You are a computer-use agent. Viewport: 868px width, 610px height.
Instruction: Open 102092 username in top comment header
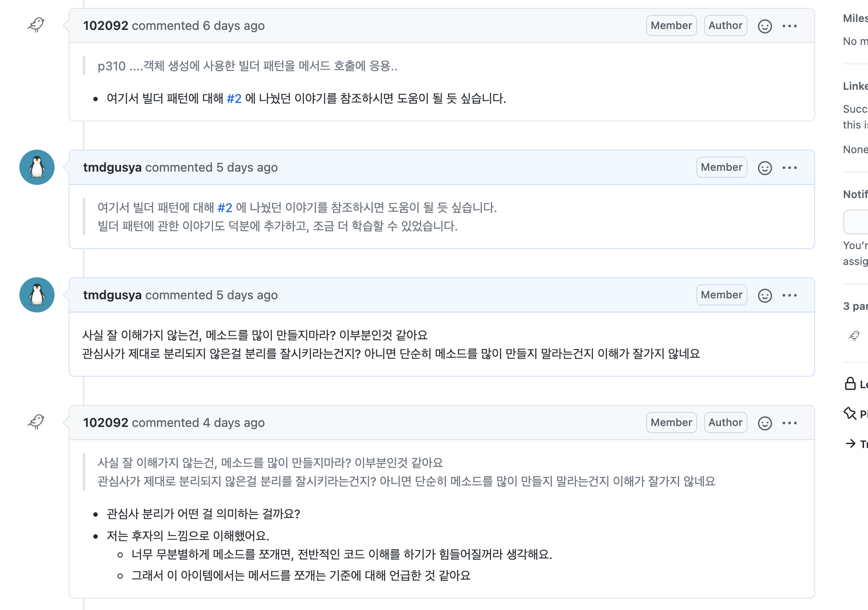[106, 26]
